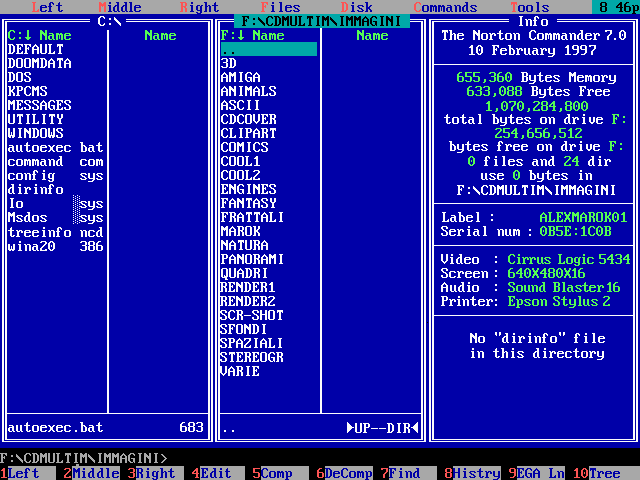Select the CDCOVER folder
This screenshot has width=640, height=480.
click(249, 119)
